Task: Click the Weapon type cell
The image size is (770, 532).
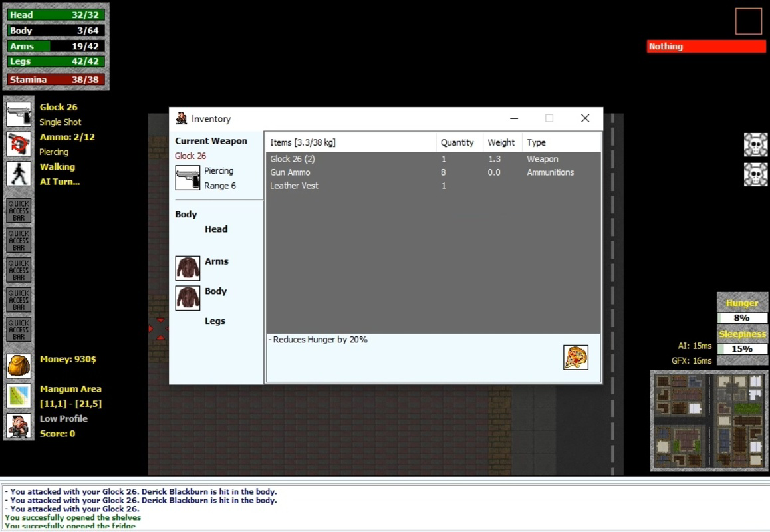Action: tap(543, 159)
